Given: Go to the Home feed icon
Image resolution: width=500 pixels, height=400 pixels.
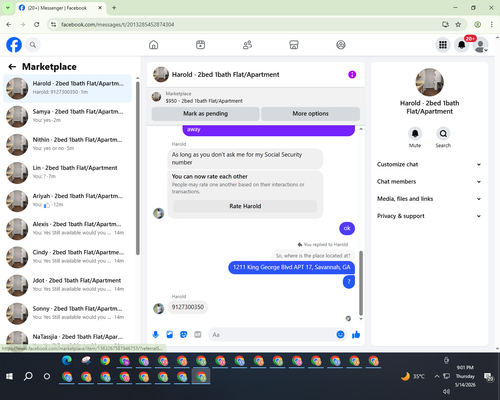Looking at the screenshot, I should (x=154, y=45).
